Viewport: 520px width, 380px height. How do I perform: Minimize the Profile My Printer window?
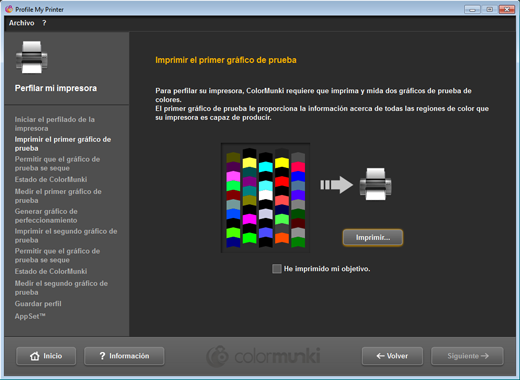tap(472, 9)
